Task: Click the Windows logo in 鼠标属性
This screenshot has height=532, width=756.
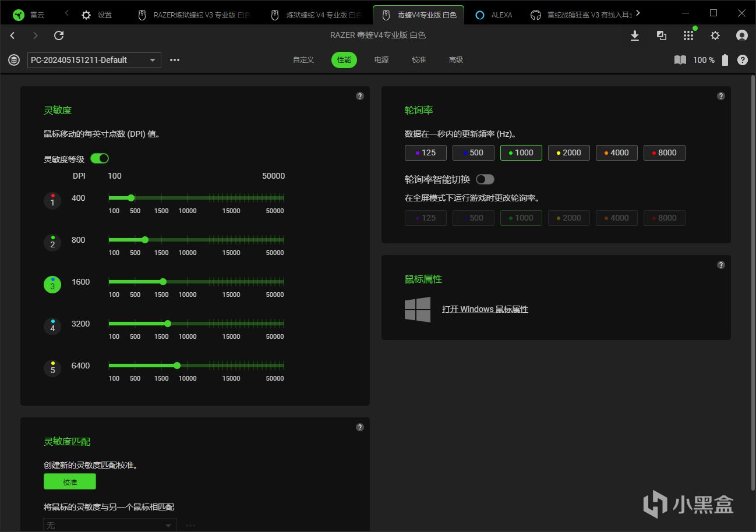Action: [x=418, y=309]
